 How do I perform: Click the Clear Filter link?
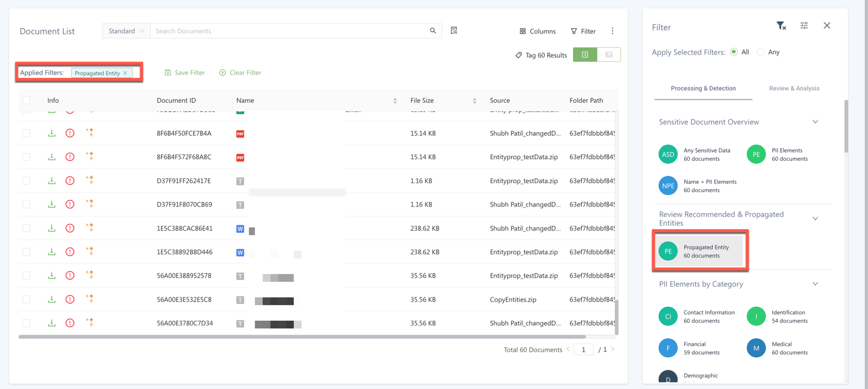click(240, 72)
